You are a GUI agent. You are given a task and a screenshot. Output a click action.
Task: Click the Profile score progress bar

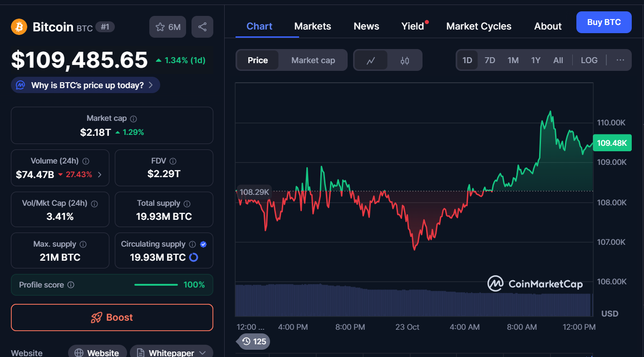tap(156, 285)
